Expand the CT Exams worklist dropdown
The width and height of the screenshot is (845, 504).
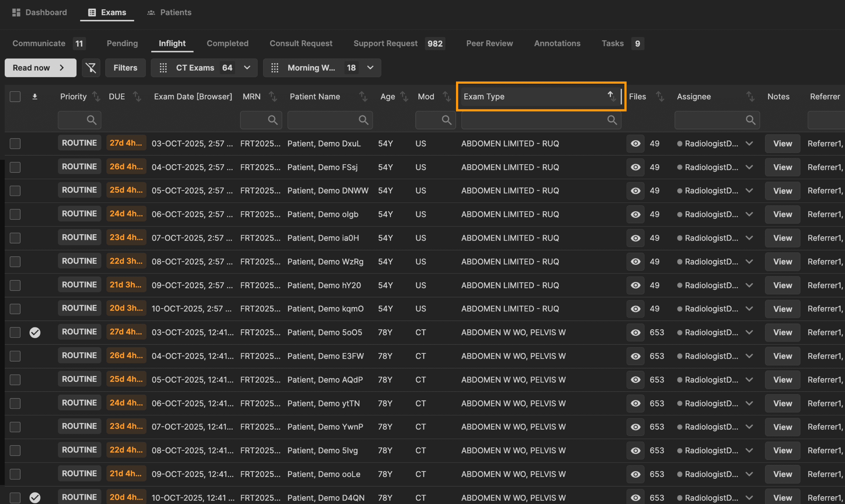click(247, 68)
